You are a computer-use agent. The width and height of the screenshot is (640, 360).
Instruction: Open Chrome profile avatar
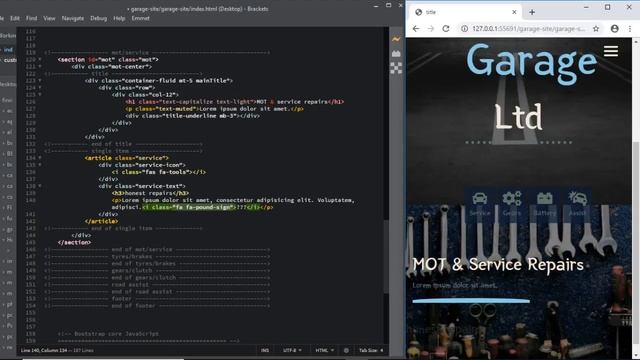pyautogui.click(x=615, y=29)
